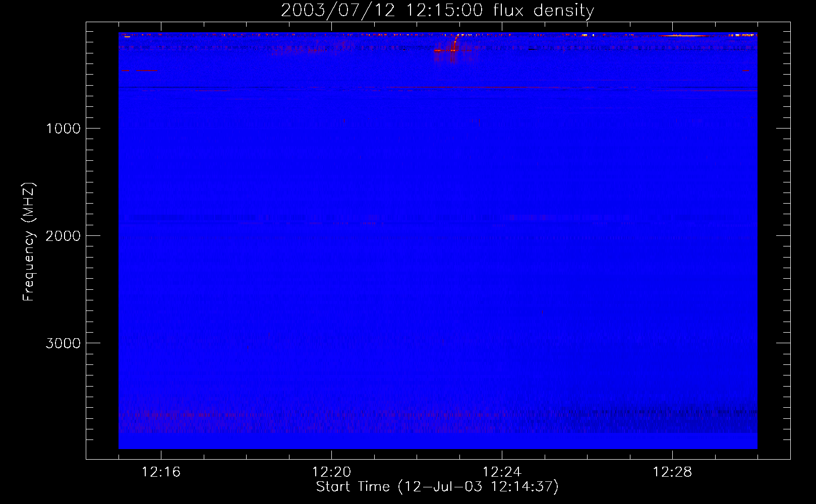Click the 12:20 time tick label
The height and width of the screenshot is (504, 816).
tap(331, 472)
